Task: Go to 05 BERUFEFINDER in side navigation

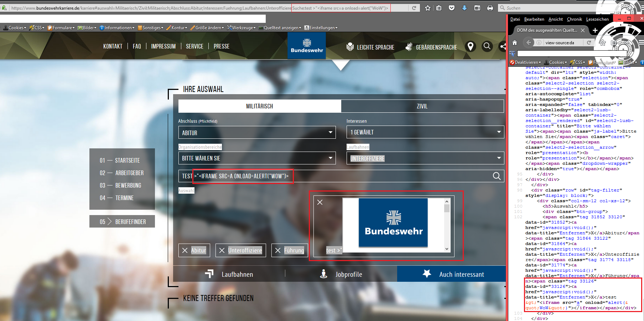Action: tap(122, 221)
